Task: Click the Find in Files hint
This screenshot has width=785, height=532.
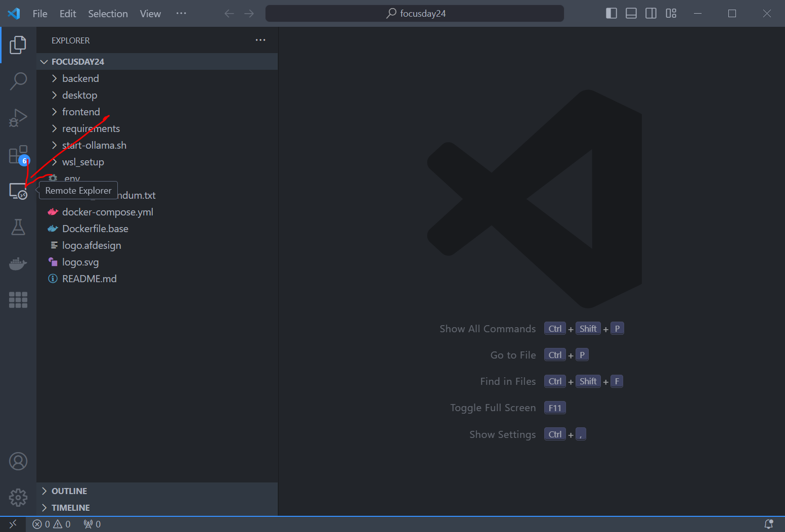Action: click(508, 381)
